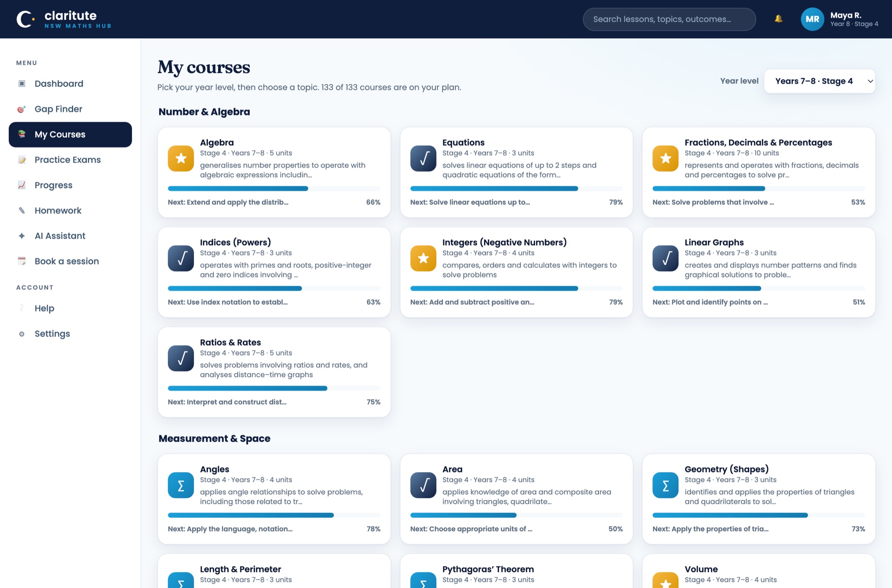892x588 pixels.
Task: Click the My Courses books icon
Action: [x=22, y=134]
